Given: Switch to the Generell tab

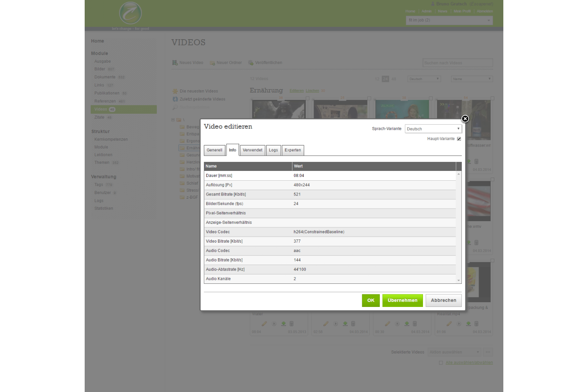Looking at the screenshot, I should tap(214, 150).
